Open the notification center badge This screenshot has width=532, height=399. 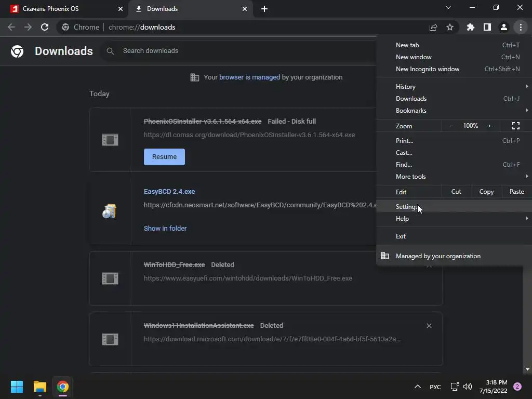[517, 387]
